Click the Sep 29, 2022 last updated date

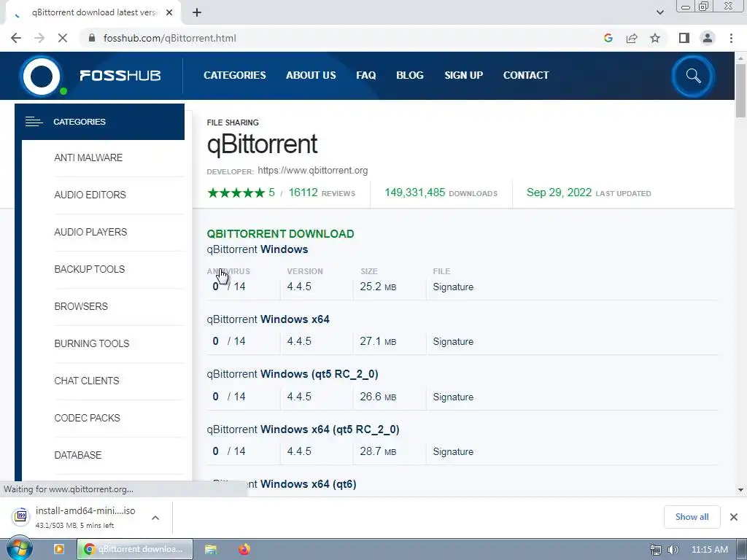click(559, 192)
